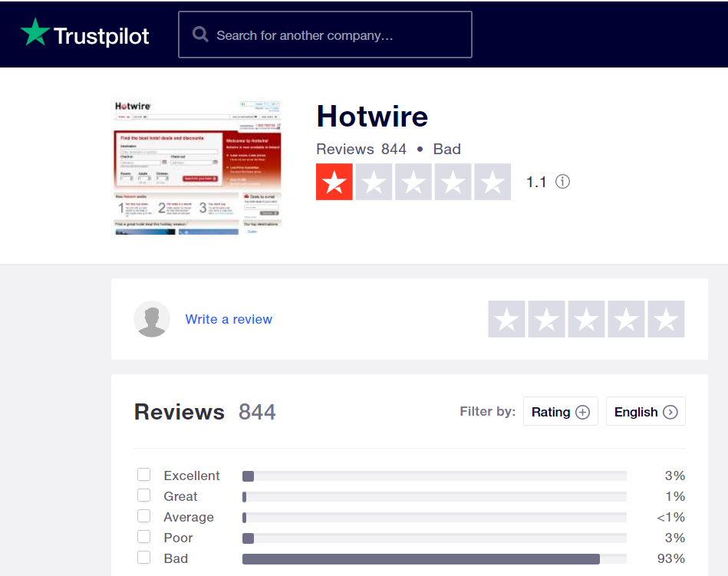Click the Great rating bar
The width and height of the screenshot is (728, 576).
click(434, 497)
